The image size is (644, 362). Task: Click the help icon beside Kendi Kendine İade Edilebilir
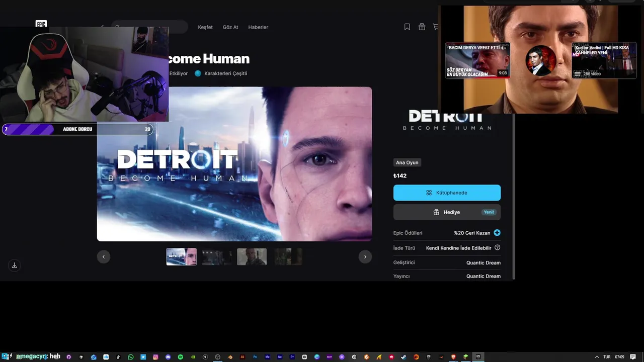(498, 247)
